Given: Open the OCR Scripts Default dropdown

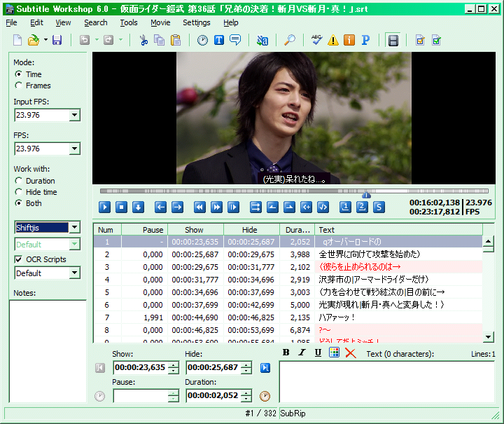Looking at the screenshot, I should 75,273.
